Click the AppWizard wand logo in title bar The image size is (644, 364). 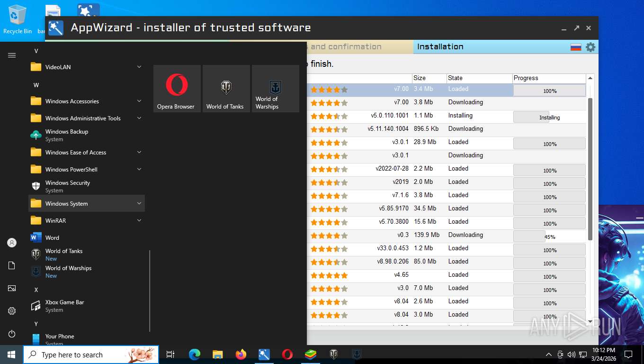tap(56, 28)
